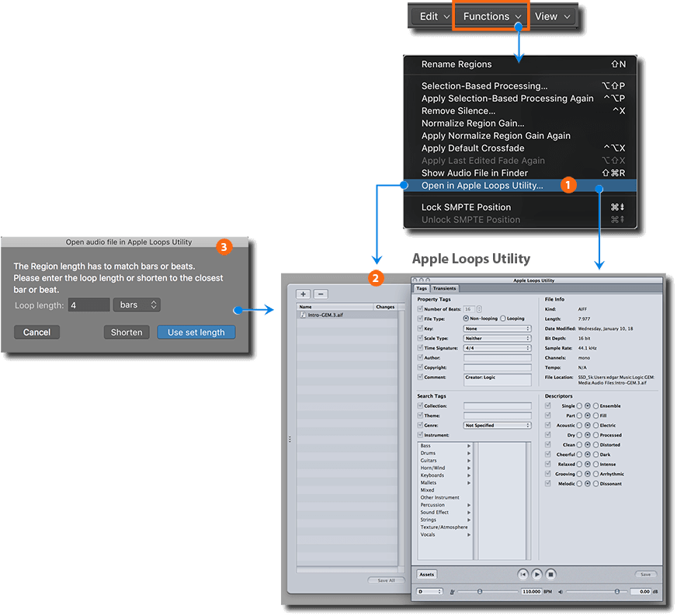Toggle the File Type checkbox

[421, 318]
